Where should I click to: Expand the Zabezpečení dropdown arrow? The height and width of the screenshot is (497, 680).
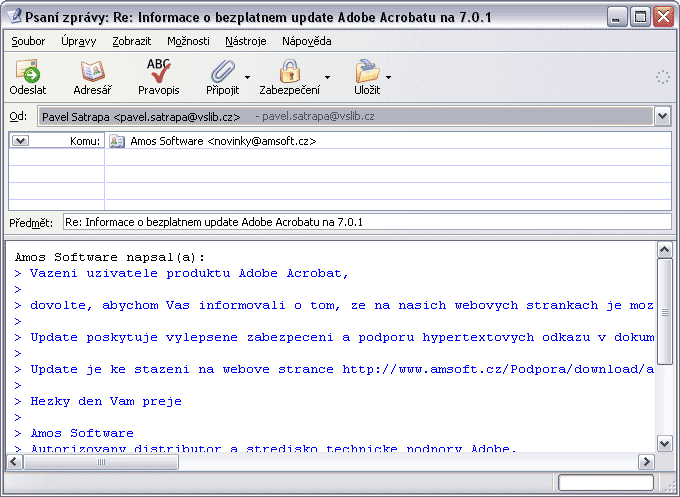327,78
